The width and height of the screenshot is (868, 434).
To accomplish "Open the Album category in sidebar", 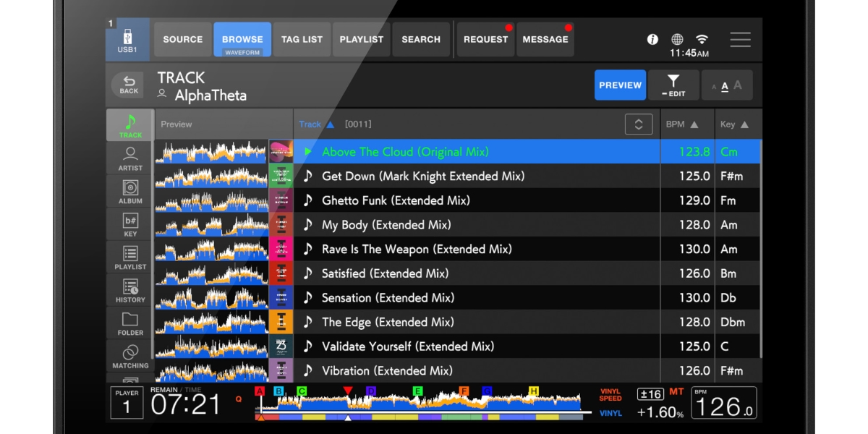I will [x=130, y=192].
